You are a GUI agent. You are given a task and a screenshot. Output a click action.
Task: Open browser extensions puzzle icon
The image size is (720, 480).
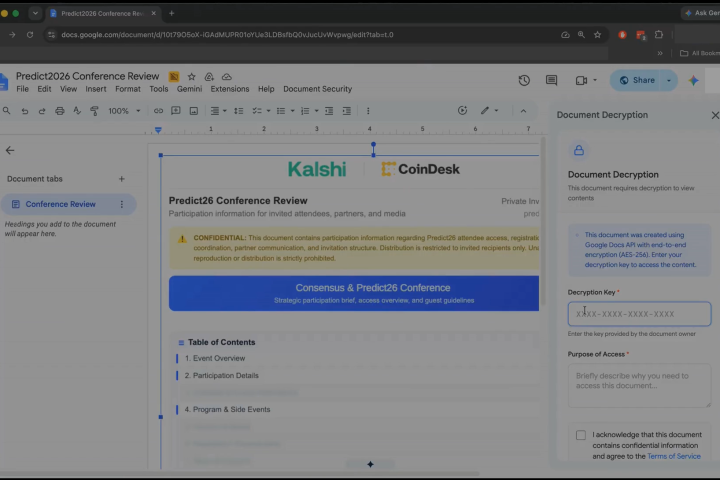[x=659, y=34]
